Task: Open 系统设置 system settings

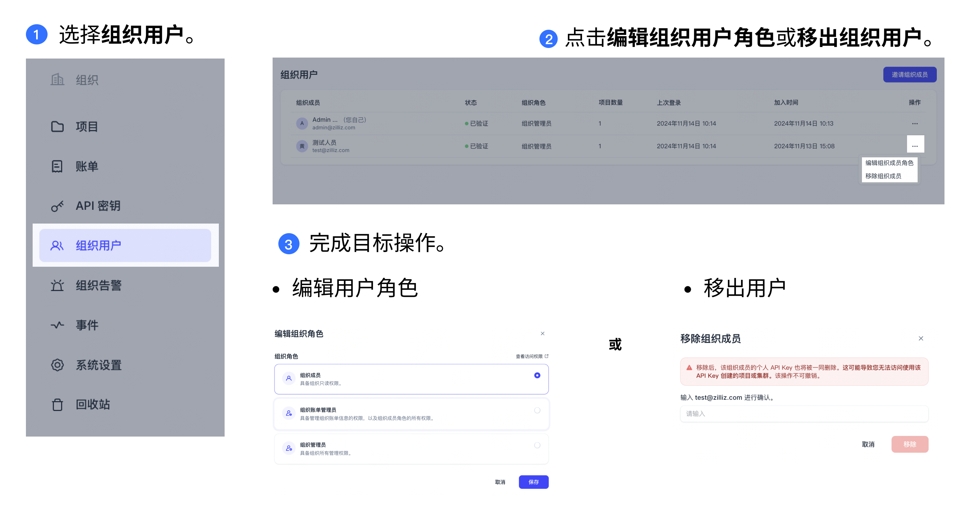Action: pos(57,365)
